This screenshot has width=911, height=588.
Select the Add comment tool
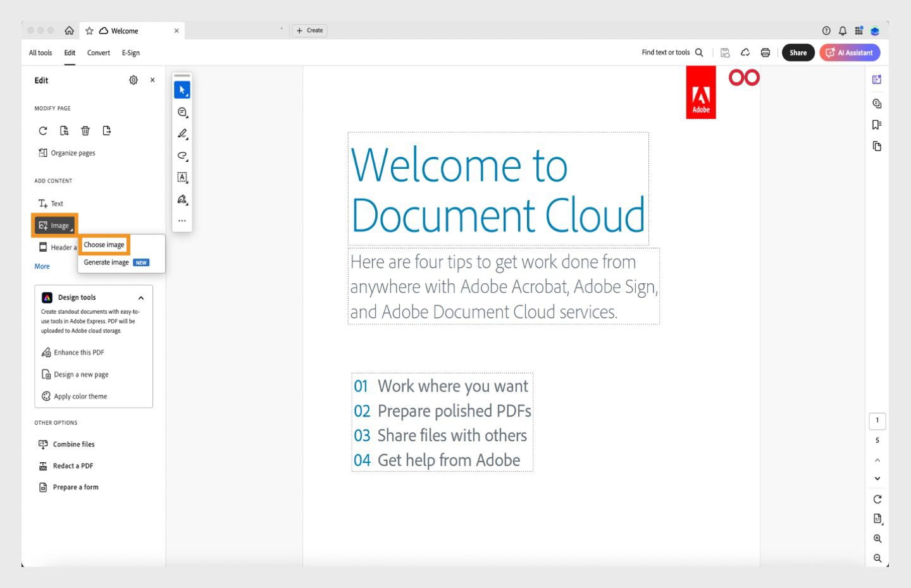click(182, 112)
